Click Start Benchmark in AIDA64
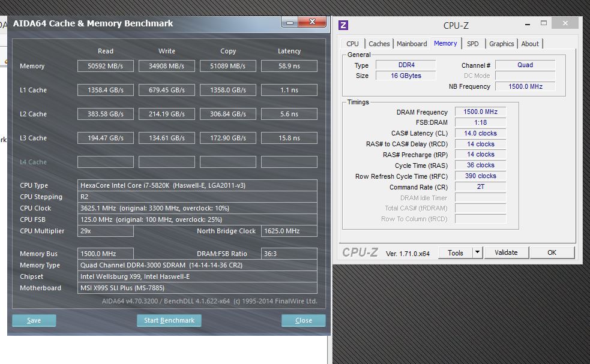 coord(169,320)
